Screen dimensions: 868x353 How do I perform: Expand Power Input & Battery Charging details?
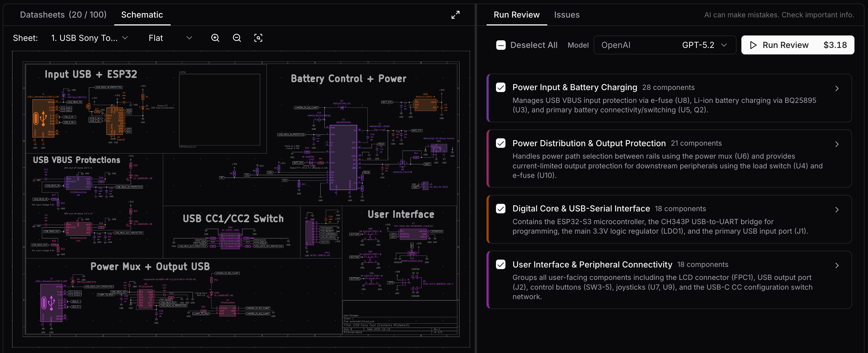(837, 88)
